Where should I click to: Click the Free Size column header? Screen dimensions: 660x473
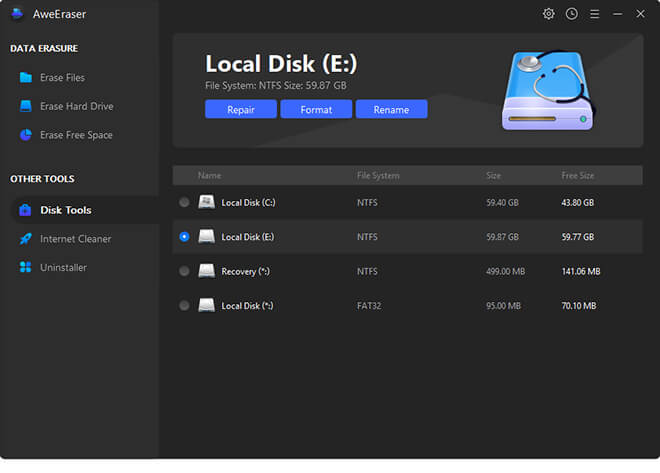(578, 175)
